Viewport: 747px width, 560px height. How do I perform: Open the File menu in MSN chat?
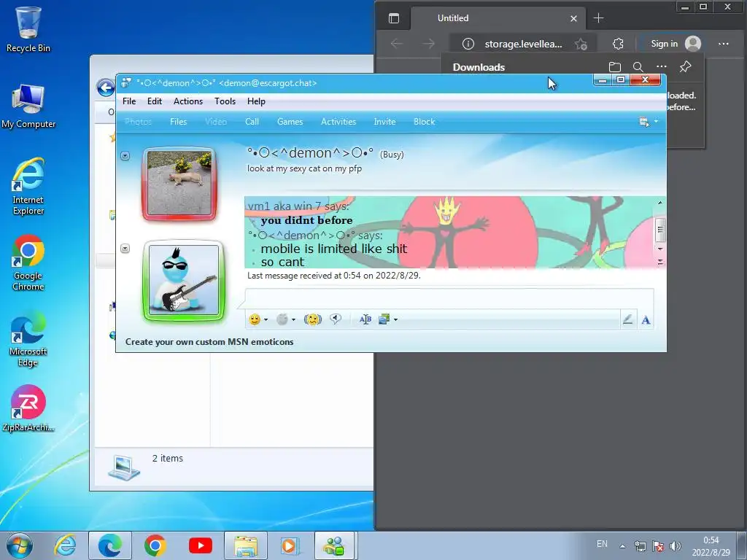(x=129, y=101)
